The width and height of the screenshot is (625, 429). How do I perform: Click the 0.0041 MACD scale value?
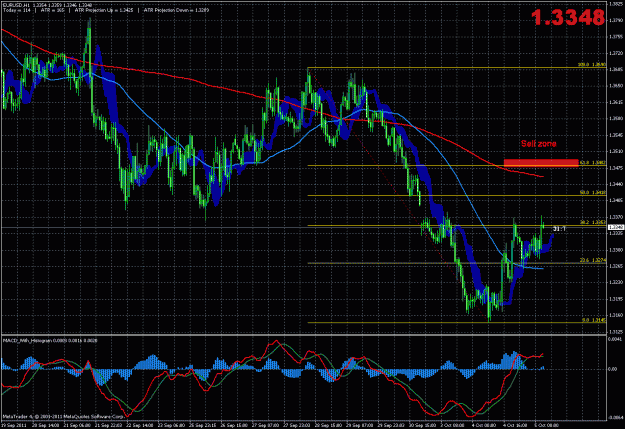[614, 339]
